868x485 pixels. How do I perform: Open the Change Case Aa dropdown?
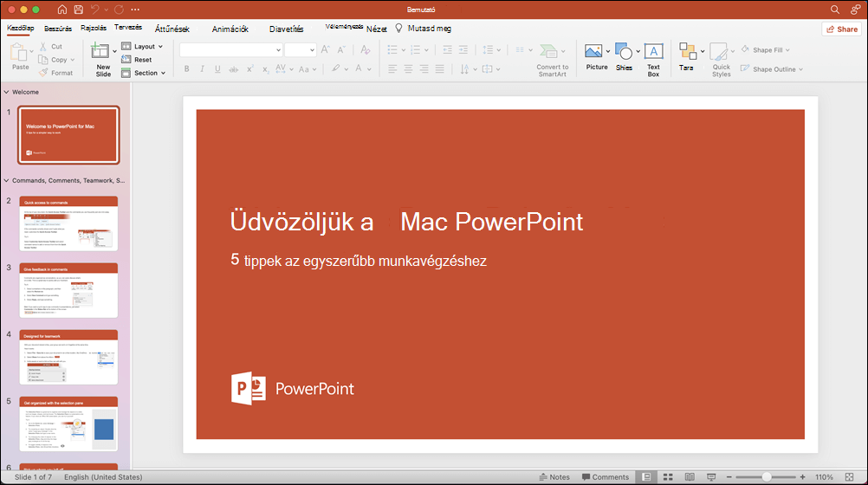[x=308, y=69]
